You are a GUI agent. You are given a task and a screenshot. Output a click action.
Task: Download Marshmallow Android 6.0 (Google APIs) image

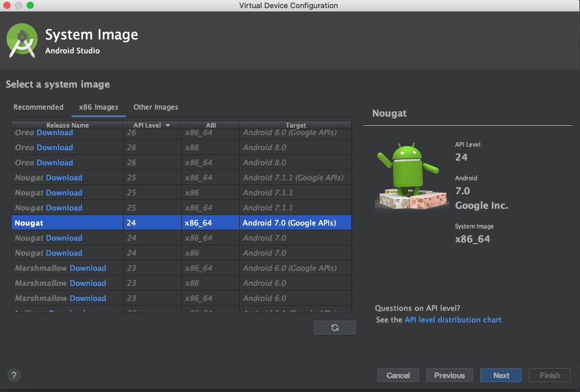[x=88, y=268]
